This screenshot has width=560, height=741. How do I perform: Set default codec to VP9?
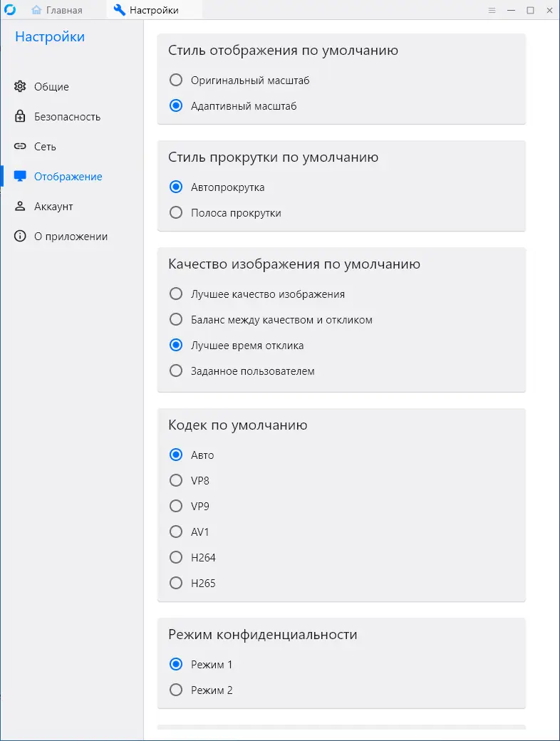click(x=176, y=506)
